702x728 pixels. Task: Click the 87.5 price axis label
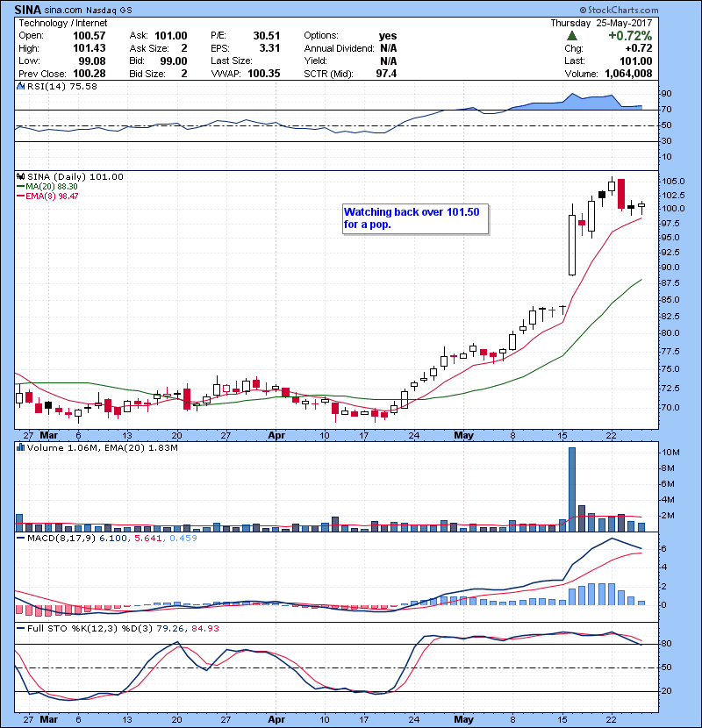[x=670, y=283]
